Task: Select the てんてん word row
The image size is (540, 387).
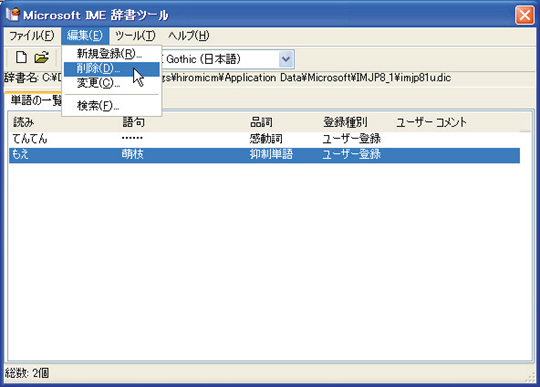Action: pyautogui.click(x=264, y=139)
